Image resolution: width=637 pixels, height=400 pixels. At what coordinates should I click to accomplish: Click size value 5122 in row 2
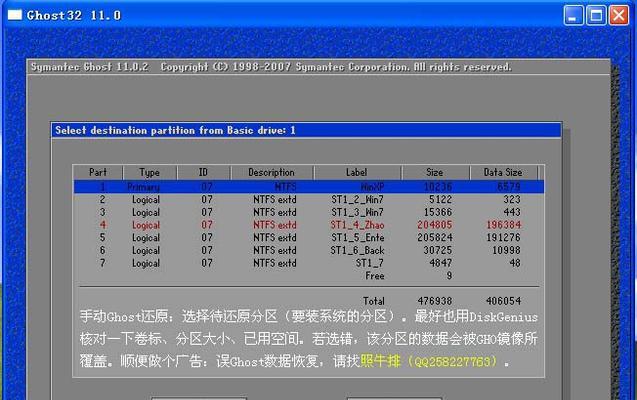tap(440, 199)
